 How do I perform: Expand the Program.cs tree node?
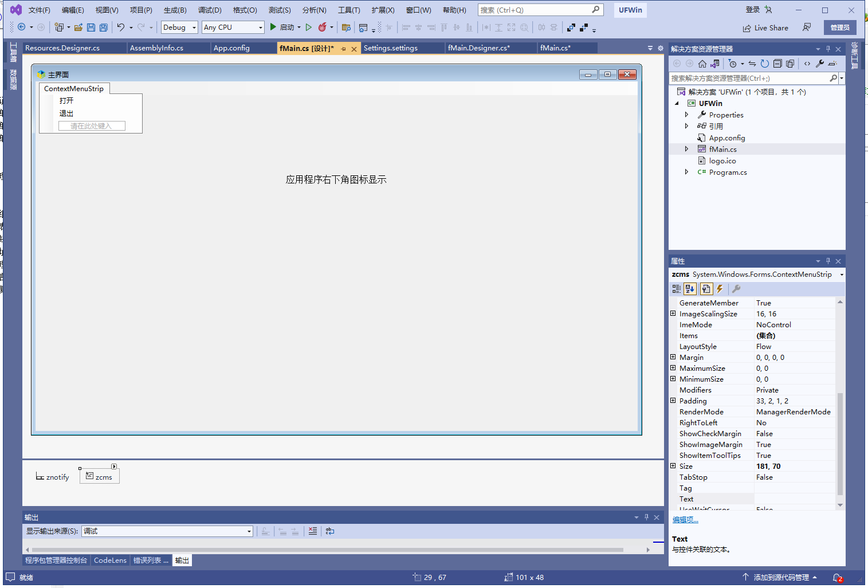tap(686, 172)
